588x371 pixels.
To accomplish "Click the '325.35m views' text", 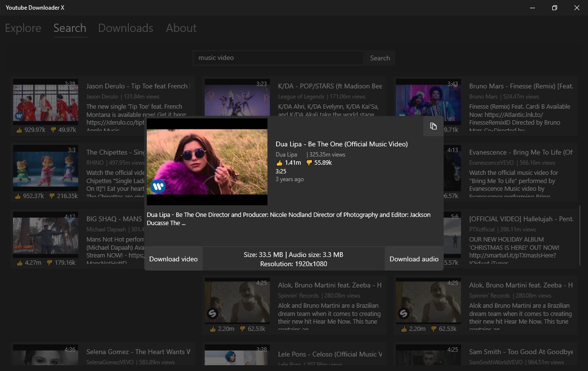I will 327,155.
